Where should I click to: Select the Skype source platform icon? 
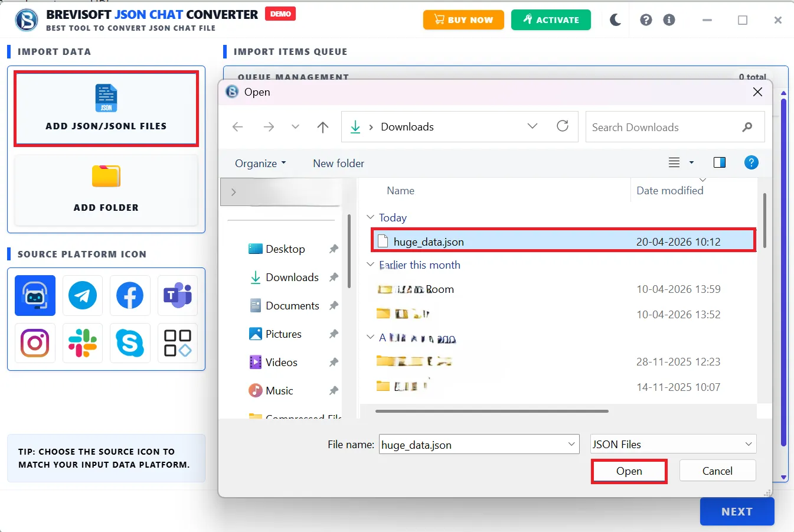[x=130, y=343]
